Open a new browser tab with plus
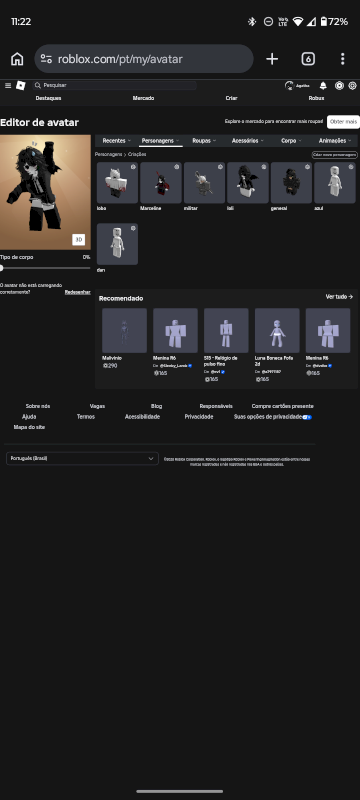 click(x=272, y=59)
